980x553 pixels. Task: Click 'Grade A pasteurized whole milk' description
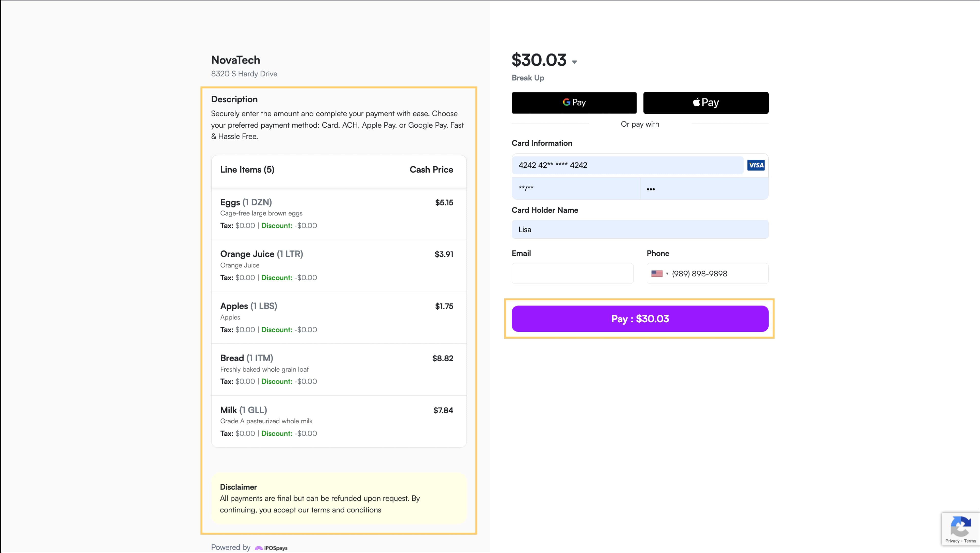pos(266,421)
